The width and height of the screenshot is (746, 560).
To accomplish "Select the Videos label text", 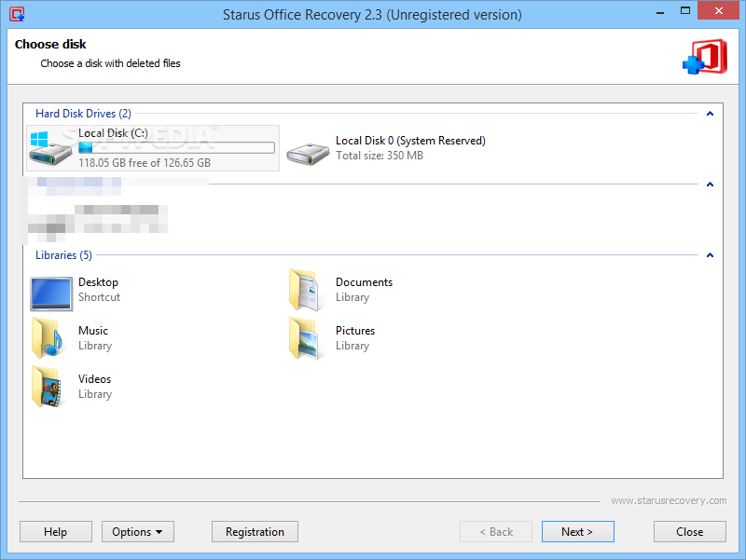I will click(95, 379).
